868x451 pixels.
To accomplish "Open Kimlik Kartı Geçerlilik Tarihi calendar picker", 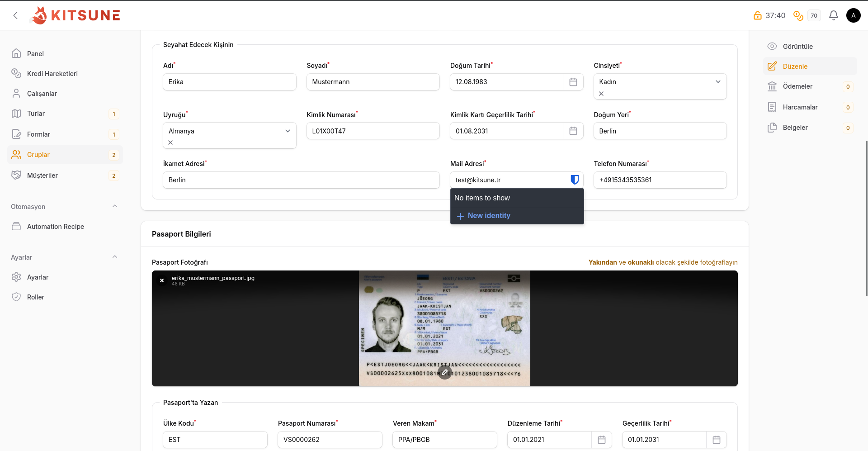I will (x=573, y=131).
